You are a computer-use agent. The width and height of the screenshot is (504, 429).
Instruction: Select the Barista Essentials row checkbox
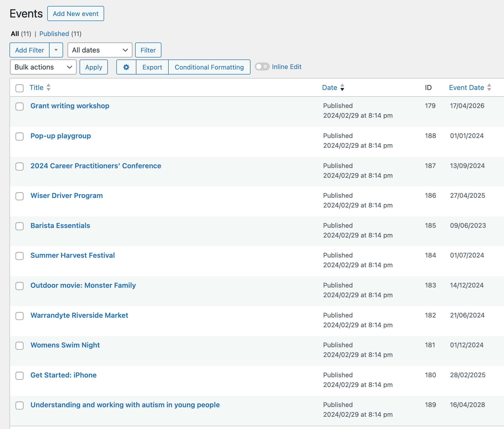[x=20, y=226]
